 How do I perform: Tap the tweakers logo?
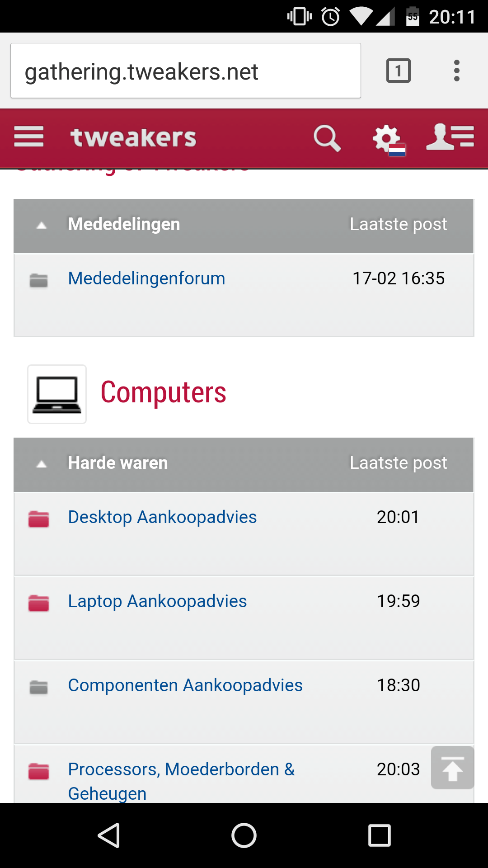click(133, 137)
